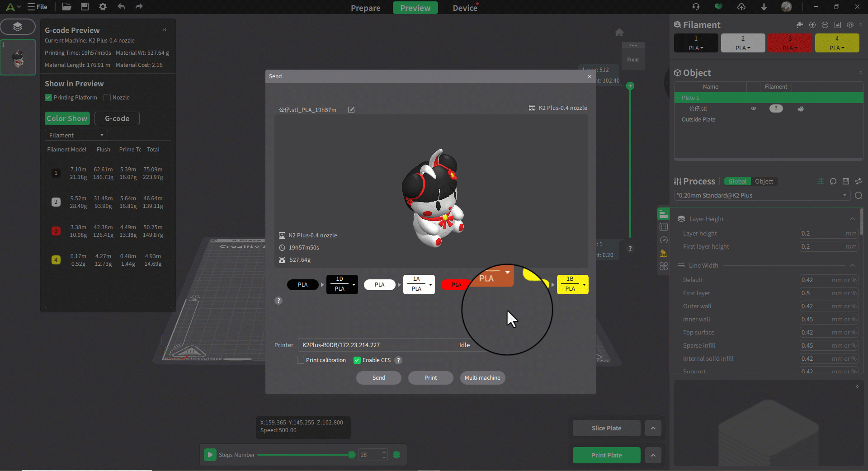The height and width of the screenshot is (471, 868).
Task: Open the save project icon in toolbar
Action: [x=85, y=7]
